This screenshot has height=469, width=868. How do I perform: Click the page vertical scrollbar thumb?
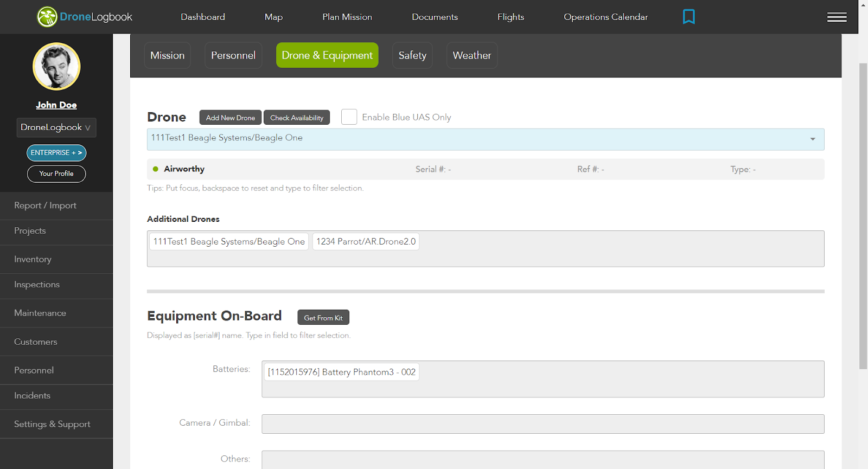point(863,216)
